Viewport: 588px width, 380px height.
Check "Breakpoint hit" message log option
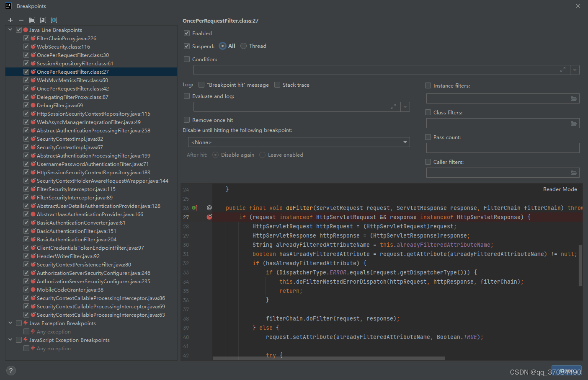tap(201, 85)
